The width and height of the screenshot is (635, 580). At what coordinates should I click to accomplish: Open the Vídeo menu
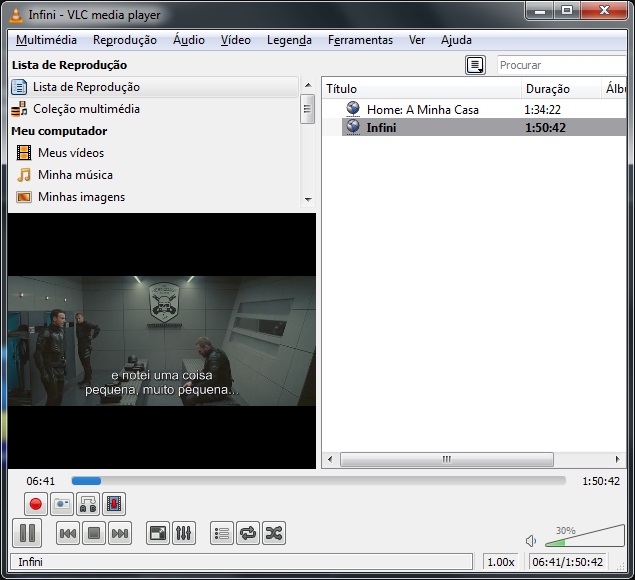click(236, 40)
